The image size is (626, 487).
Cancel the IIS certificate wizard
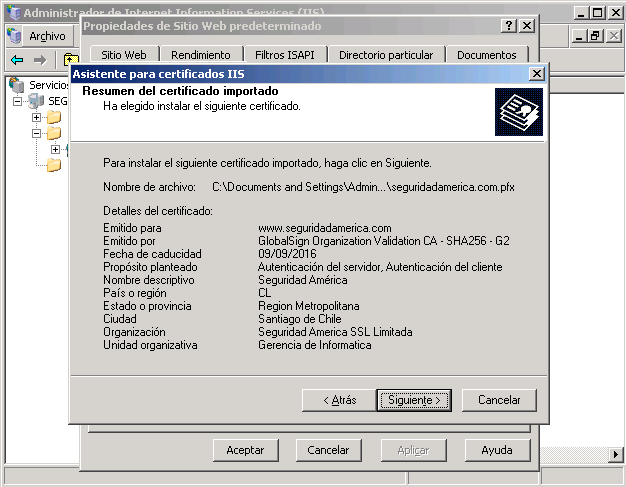click(499, 400)
